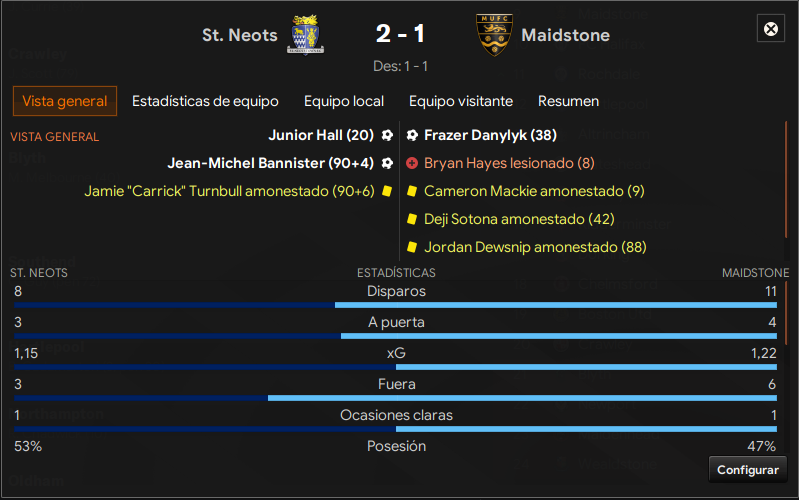
Task: Open the Estadísticas de equipo tab
Action: point(205,101)
